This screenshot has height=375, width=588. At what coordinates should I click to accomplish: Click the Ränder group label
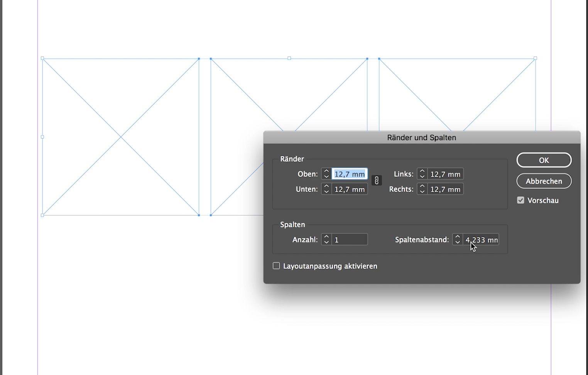click(x=292, y=159)
